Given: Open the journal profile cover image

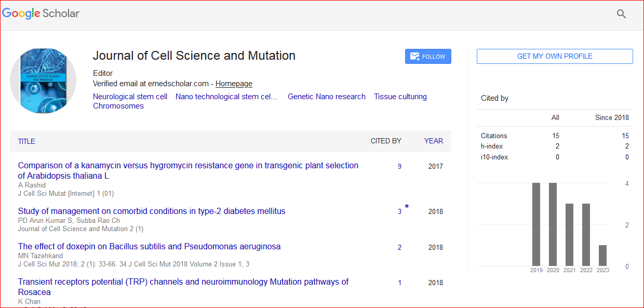Looking at the screenshot, I should click(43, 81).
